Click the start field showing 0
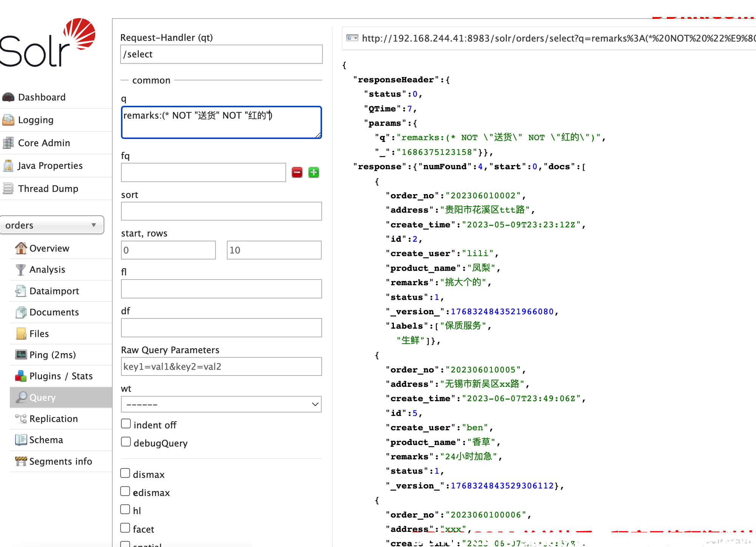Screen dimensions: 756x547 [x=168, y=250]
